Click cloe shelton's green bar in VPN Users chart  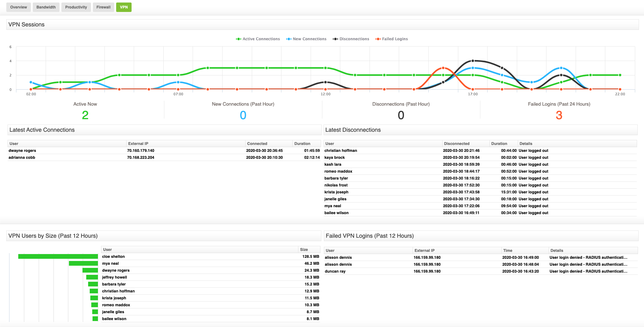59,257
